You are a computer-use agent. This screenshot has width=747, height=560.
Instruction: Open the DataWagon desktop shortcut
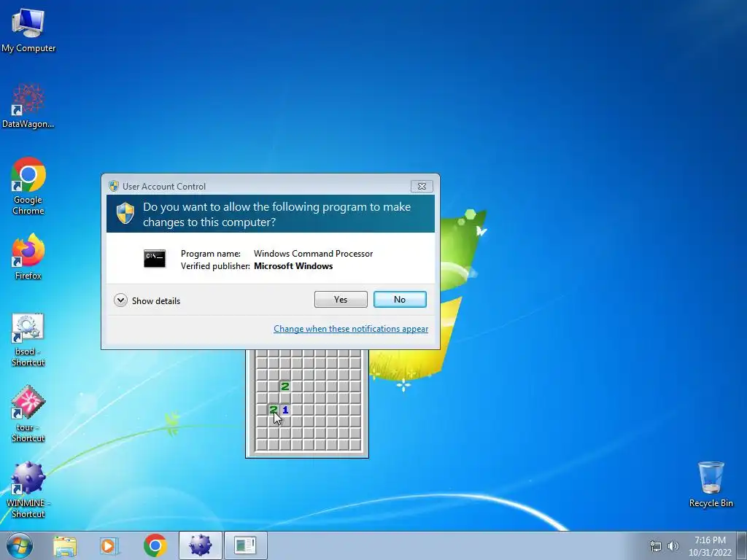(28, 106)
